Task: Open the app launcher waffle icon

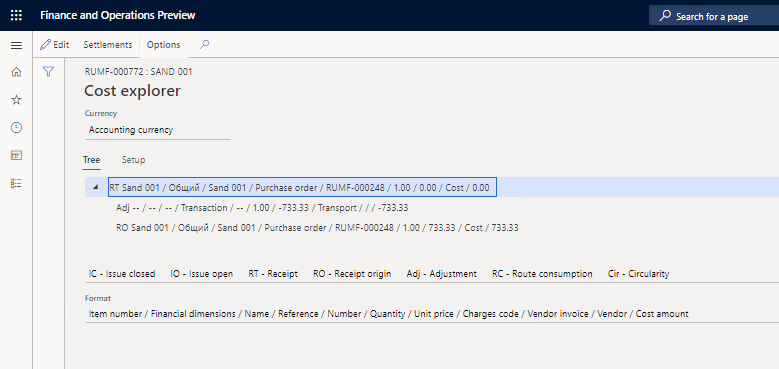Action: pos(16,15)
